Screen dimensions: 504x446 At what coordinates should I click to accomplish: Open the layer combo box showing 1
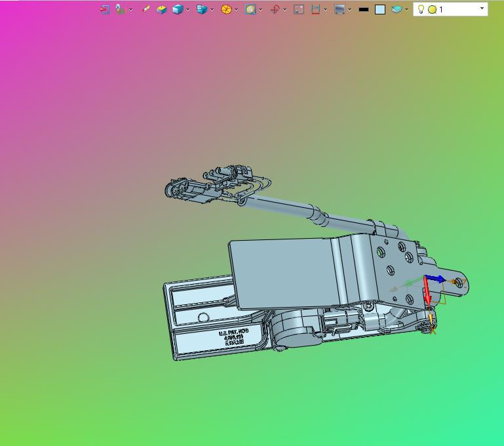[450, 9]
